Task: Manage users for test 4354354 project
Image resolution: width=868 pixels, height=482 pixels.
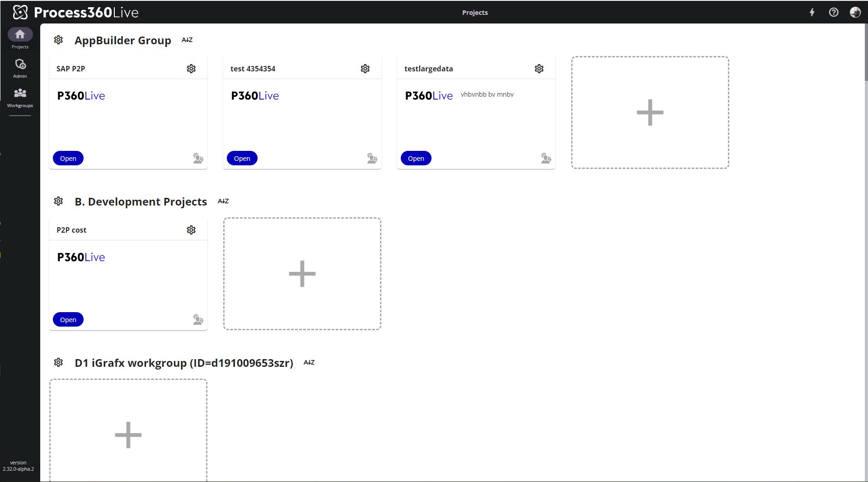Action: point(372,158)
